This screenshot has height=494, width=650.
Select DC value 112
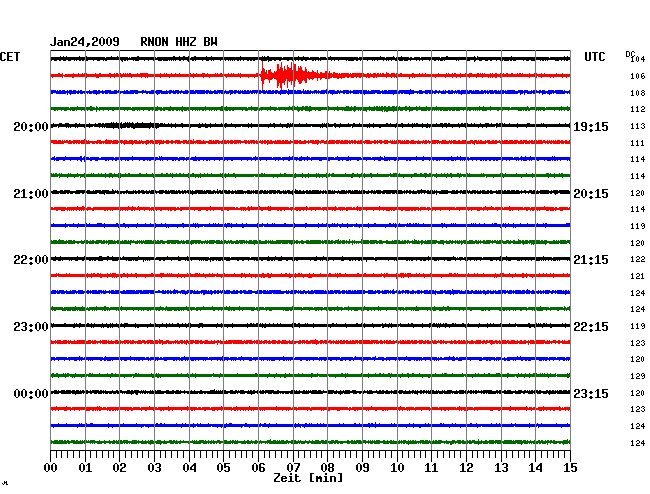pos(638,109)
